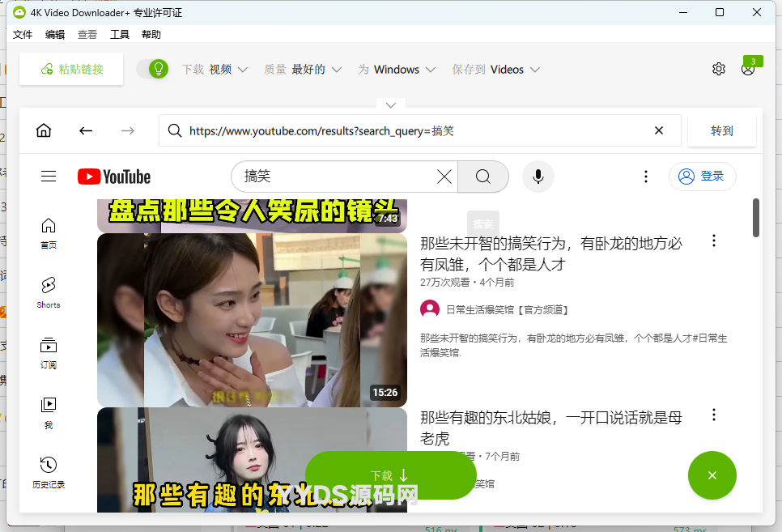Click the green 下载 button
The width and height of the screenshot is (782, 532).
tap(390, 475)
